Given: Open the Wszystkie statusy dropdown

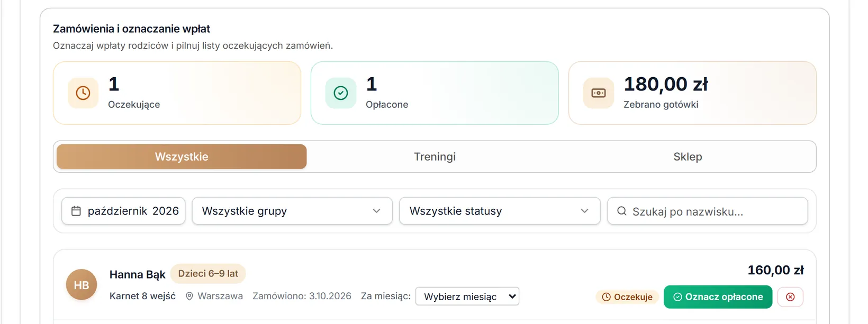Looking at the screenshot, I should coord(500,211).
